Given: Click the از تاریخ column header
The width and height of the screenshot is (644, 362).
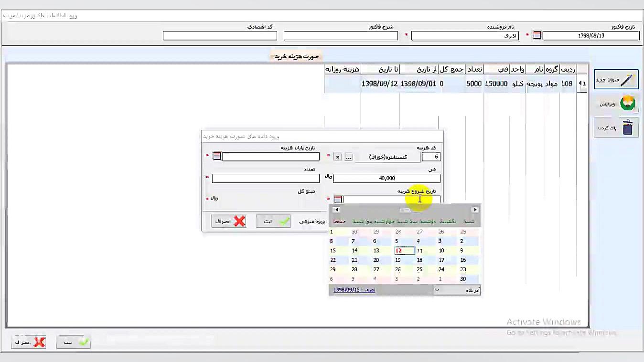Looking at the screenshot, I should (x=419, y=69).
